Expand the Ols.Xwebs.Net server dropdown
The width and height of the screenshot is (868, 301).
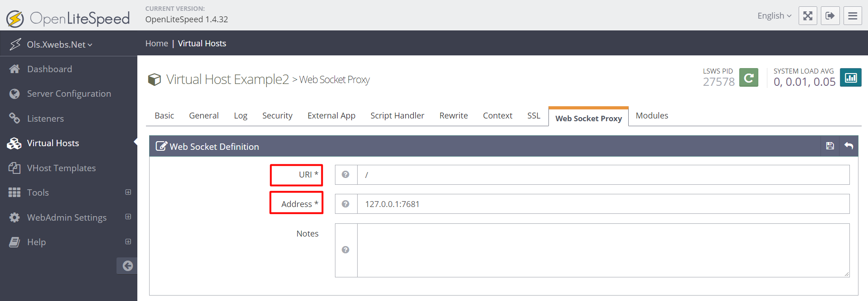(x=59, y=44)
